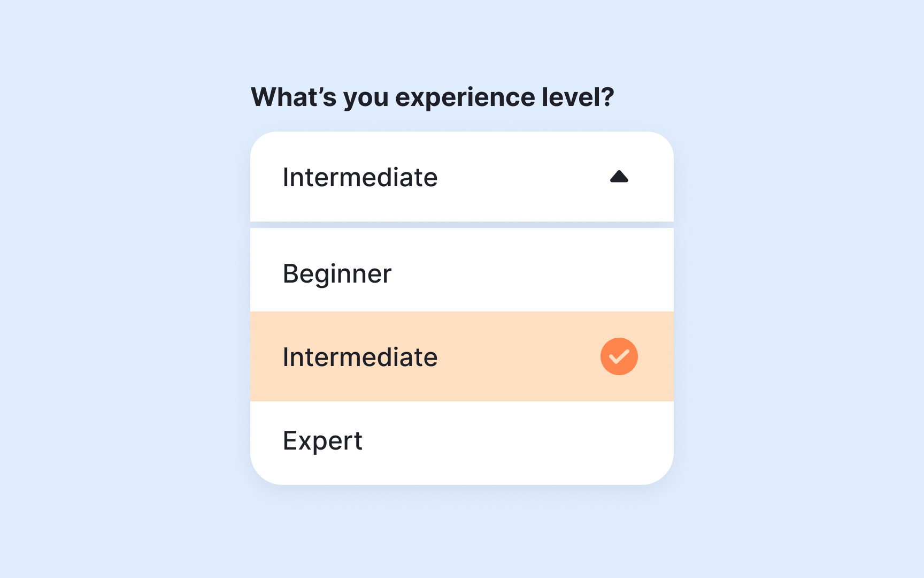Image resolution: width=924 pixels, height=578 pixels.
Task: Mark Beginner as your experience level
Action: (338, 273)
